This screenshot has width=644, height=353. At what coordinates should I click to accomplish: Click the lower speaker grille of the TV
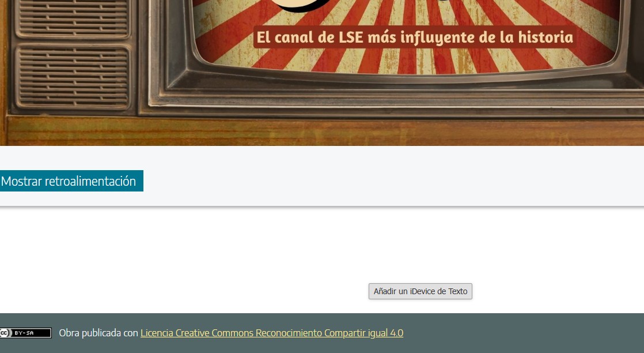[71, 77]
